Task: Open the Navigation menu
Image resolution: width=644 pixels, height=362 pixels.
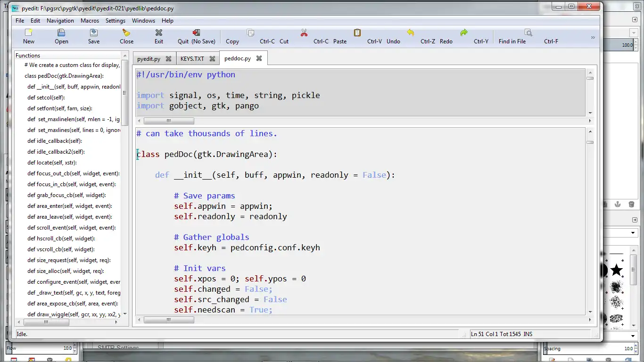Action: click(60, 21)
